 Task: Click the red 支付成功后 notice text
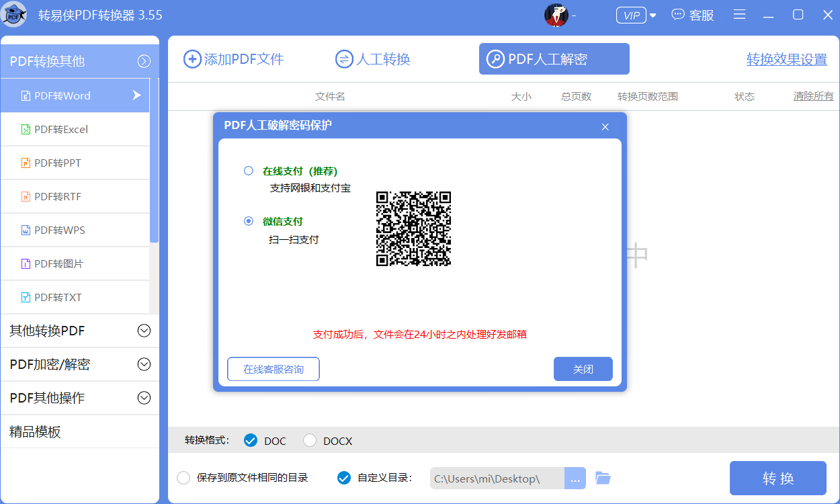tap(420, 334)
